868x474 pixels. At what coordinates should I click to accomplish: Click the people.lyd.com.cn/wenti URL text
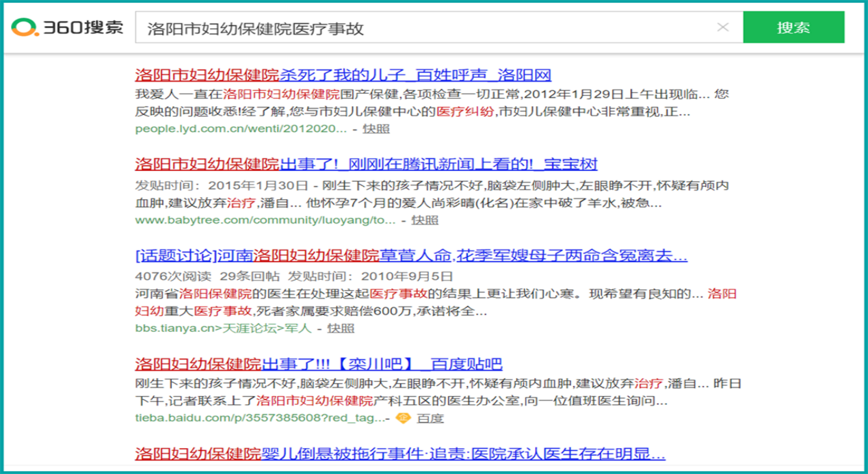pyautogui.click(x=241, y=129)
